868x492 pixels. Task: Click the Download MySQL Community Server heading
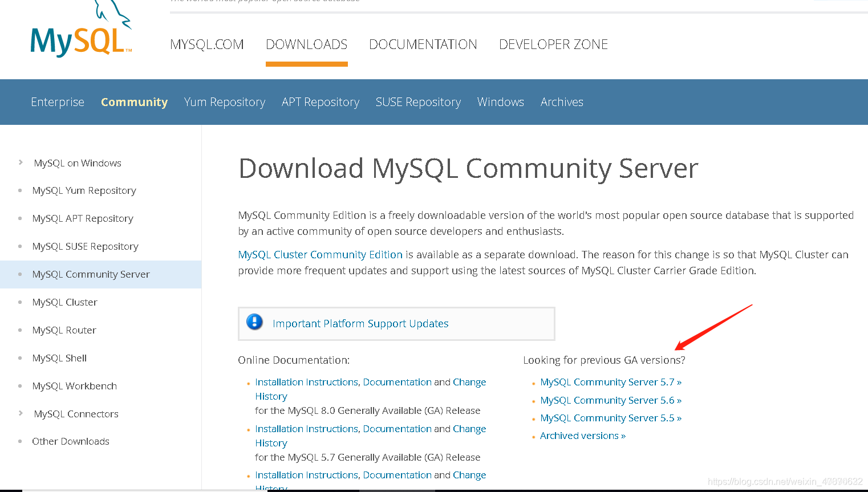[468, 169]
